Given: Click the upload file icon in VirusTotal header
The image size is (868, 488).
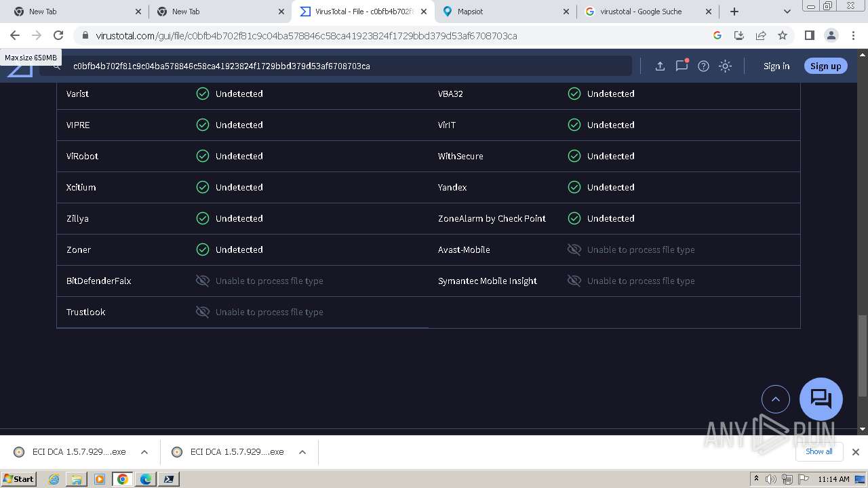Looking at the screenshot, I should pos(660,66).
